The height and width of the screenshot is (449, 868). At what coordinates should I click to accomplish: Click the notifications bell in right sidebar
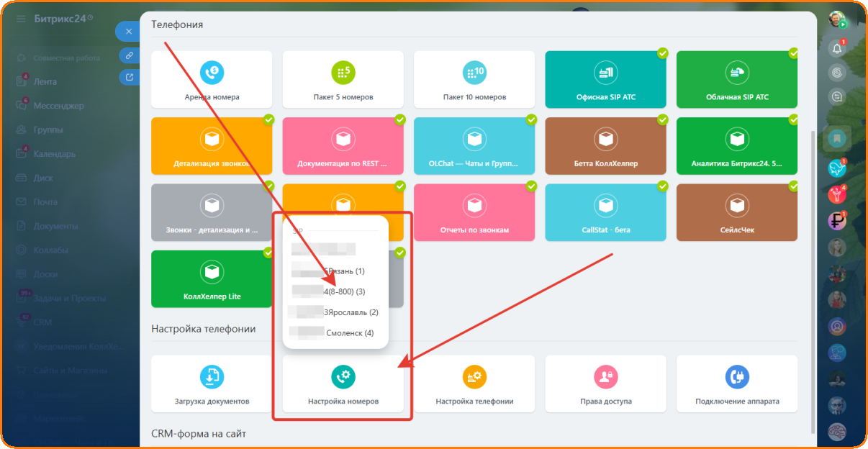coord(836,48)
